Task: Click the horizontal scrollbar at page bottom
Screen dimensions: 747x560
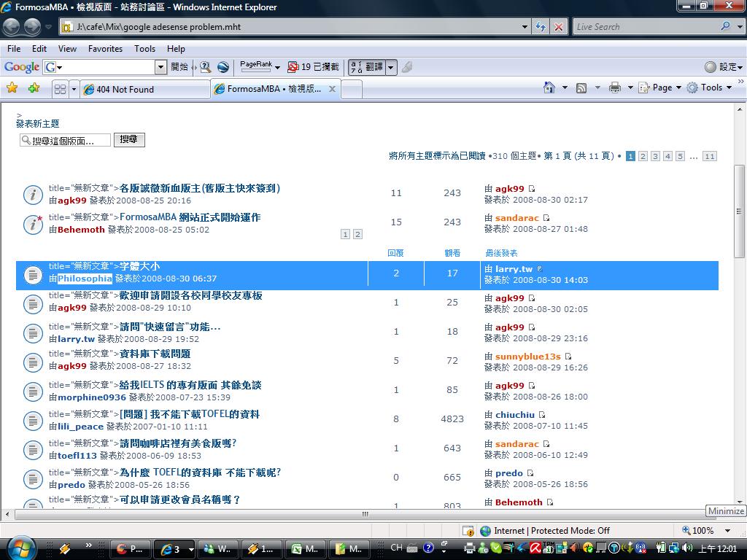Action: (x=365, y=514)
